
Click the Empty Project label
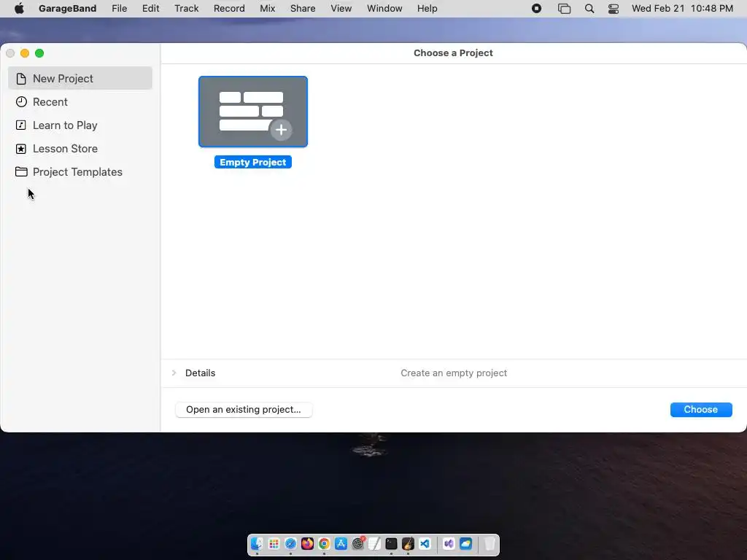point(253,163)
